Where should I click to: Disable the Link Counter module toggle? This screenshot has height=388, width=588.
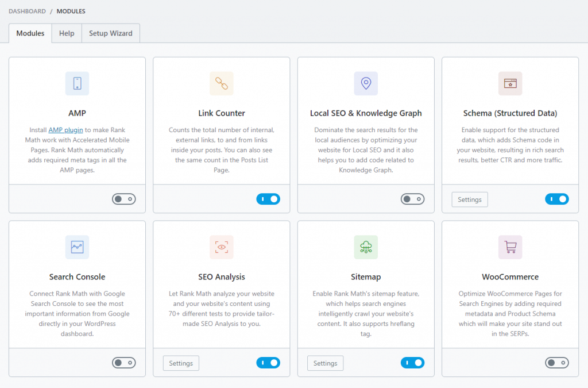tap(268, 199)
